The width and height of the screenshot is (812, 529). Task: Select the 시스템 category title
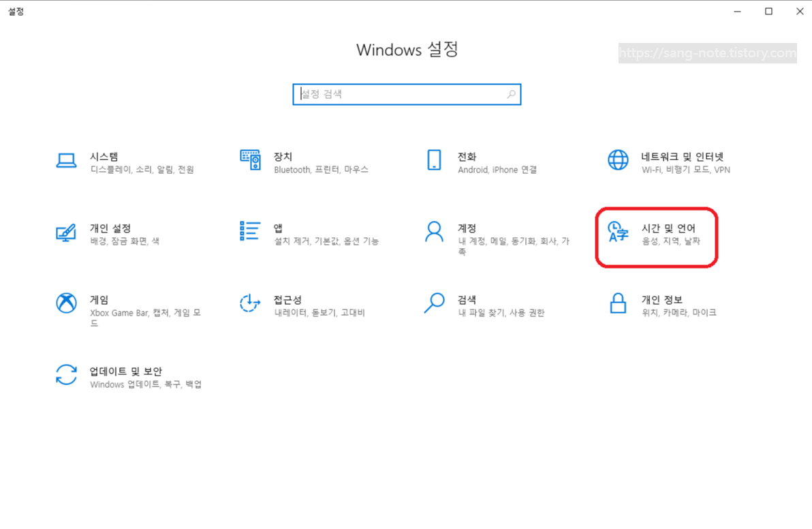click(x=104, y=157)
